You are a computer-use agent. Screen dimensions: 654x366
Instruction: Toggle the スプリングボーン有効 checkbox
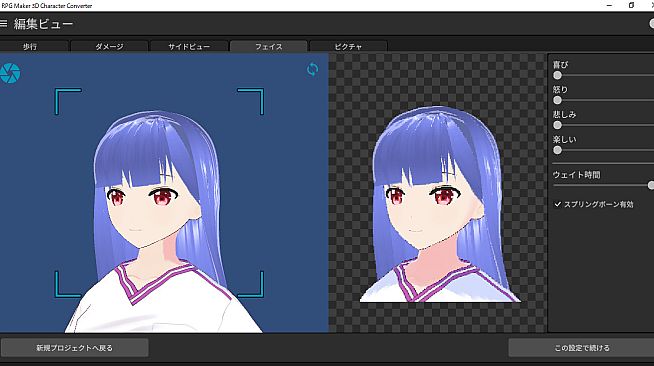tap(558, 204)
